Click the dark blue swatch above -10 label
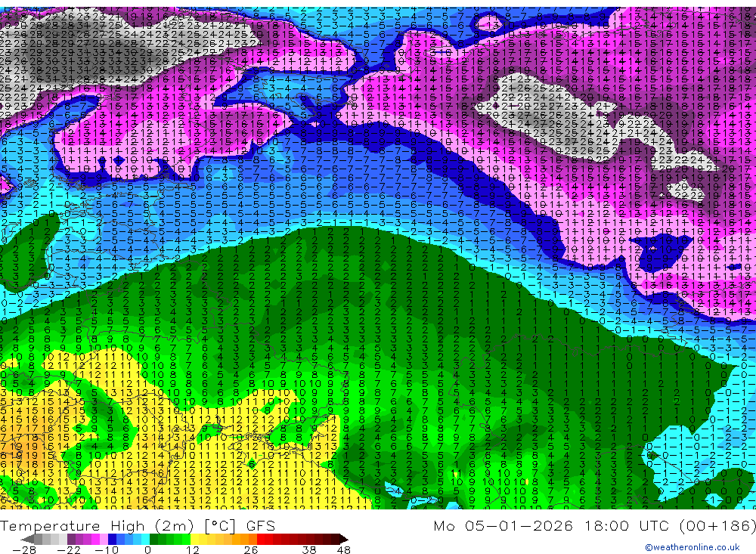This screenshot has height=554, width=756. pyautogui.click(x=113, y=540)
